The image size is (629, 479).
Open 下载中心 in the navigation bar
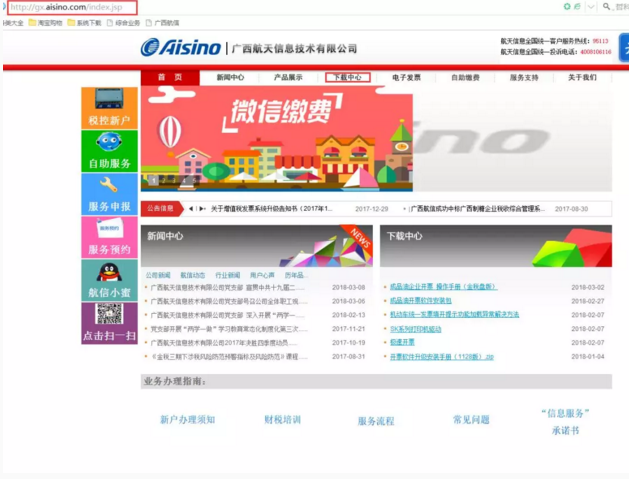347,77
